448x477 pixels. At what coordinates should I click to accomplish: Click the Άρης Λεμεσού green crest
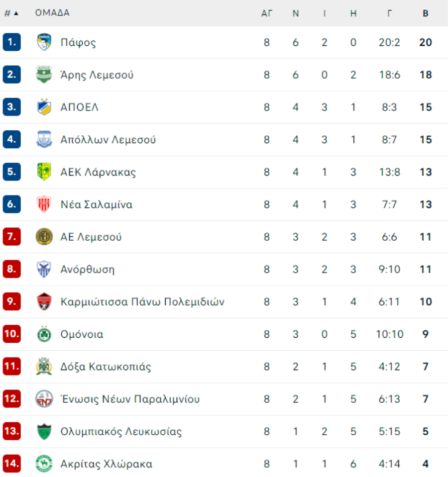point(44,75)
